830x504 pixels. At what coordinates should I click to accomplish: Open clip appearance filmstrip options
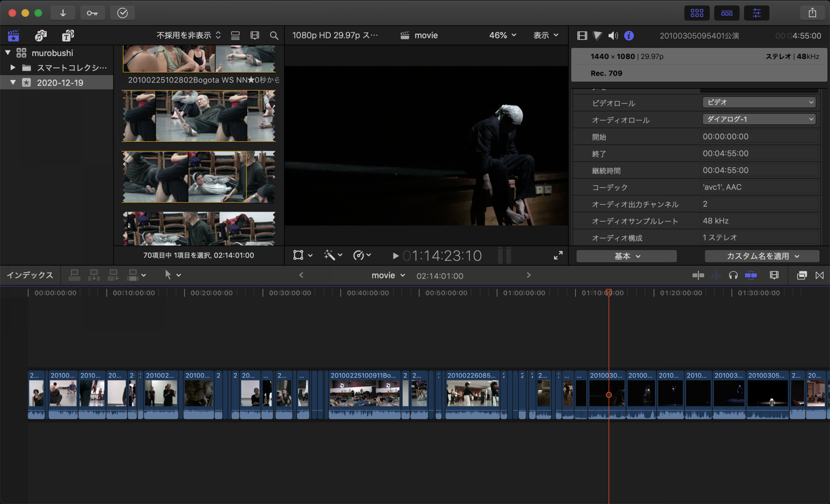255,35
